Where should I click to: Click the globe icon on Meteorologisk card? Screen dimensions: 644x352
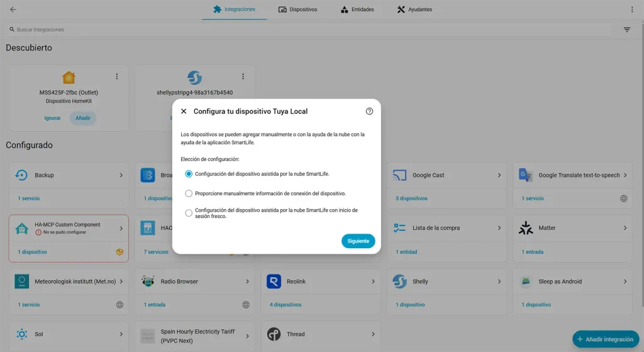(x=119, y=305)
